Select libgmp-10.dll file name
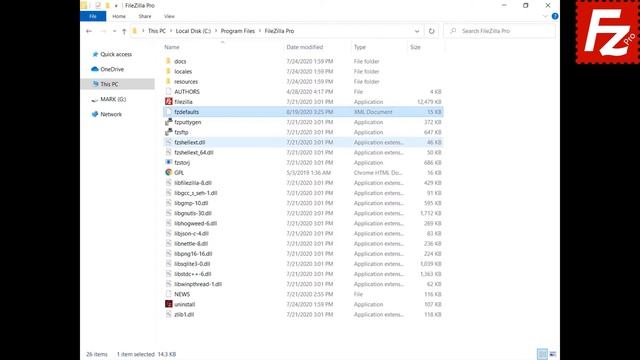Image resolution: width=640 pixels, height=360 pixels. 191,203
